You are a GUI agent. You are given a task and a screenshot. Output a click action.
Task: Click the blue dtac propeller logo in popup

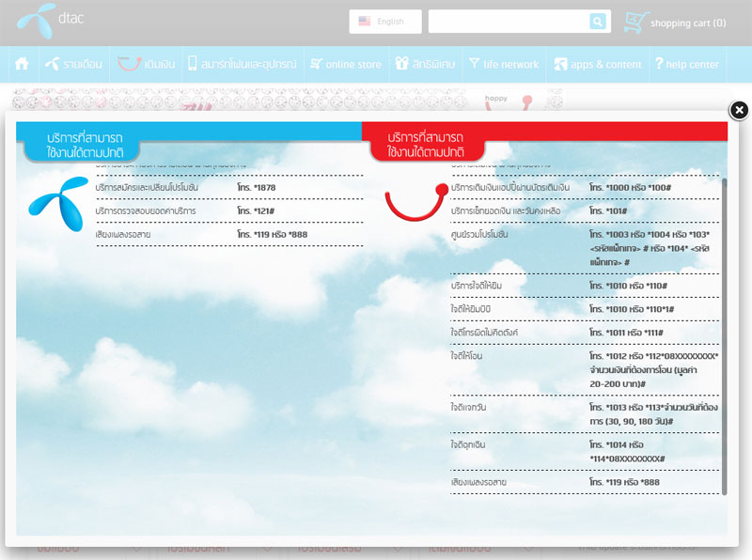(58, 204)
